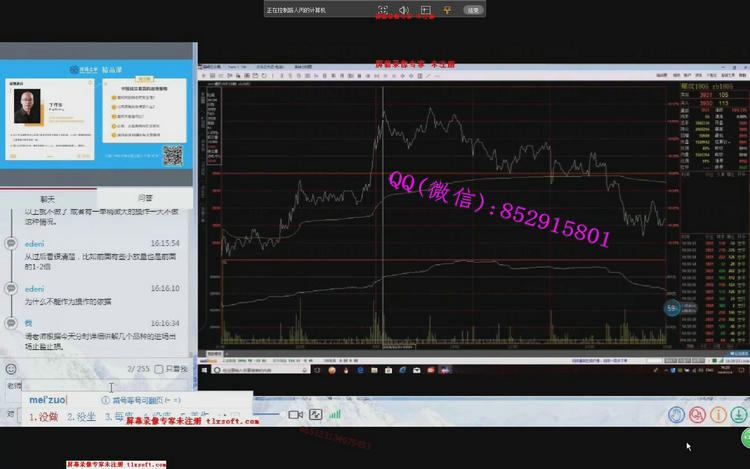Click the pin icon in remote control bar
The image size is (750, 469).
click(x=446, y=10)
